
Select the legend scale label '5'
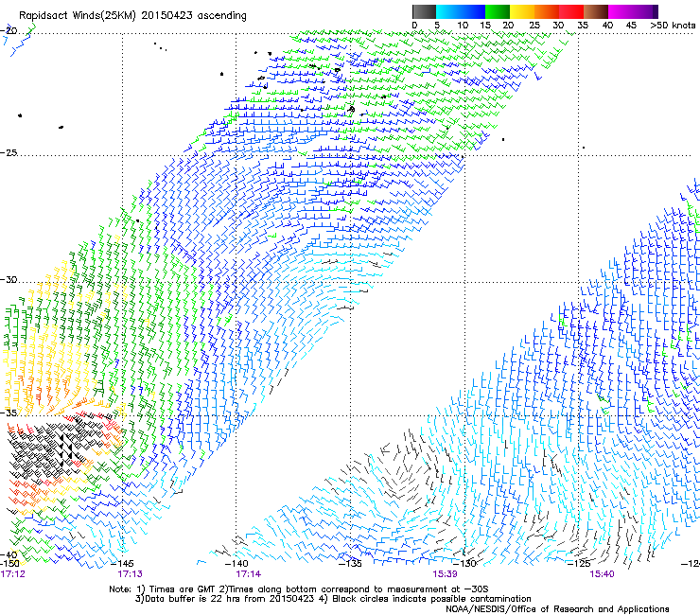(437, 26)
